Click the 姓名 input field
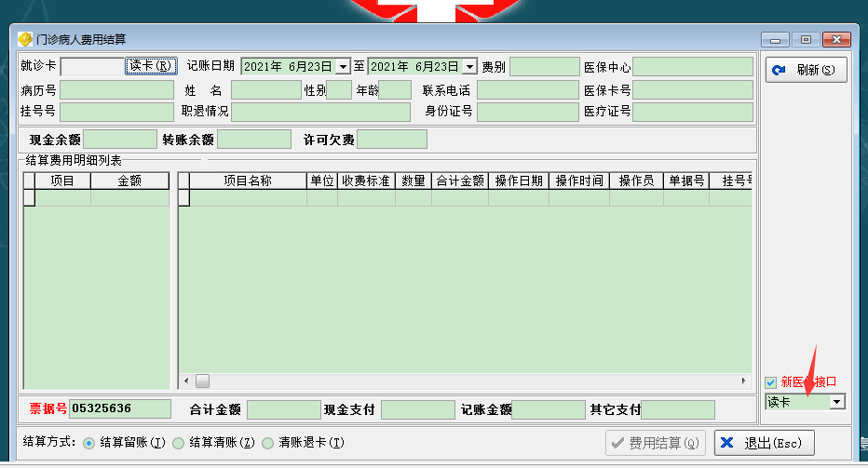Image resolution: width=868 pixels, height=468 pixels. 266,90
